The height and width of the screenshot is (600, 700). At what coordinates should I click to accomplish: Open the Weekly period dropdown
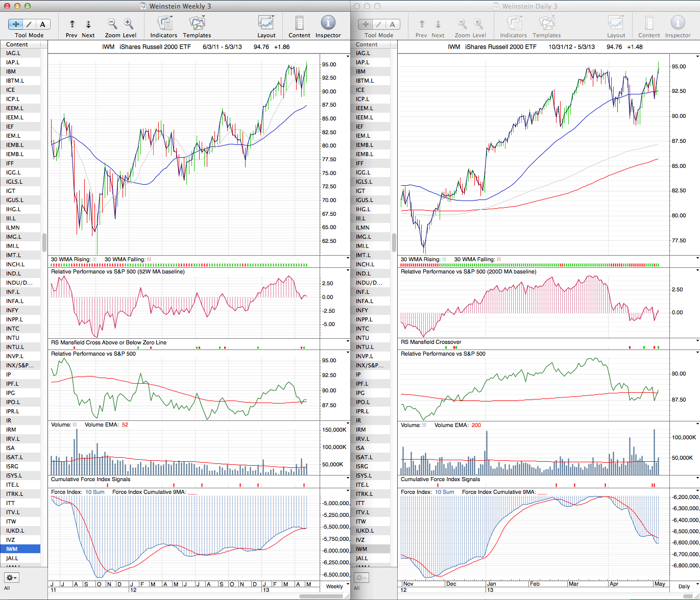334,586
